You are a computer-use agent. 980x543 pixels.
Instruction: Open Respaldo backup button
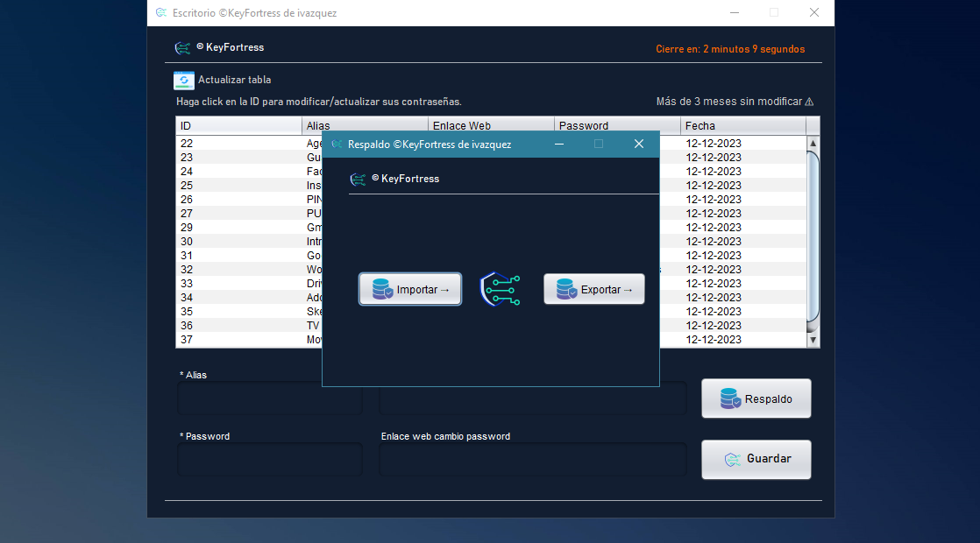(x=756, y=398)
